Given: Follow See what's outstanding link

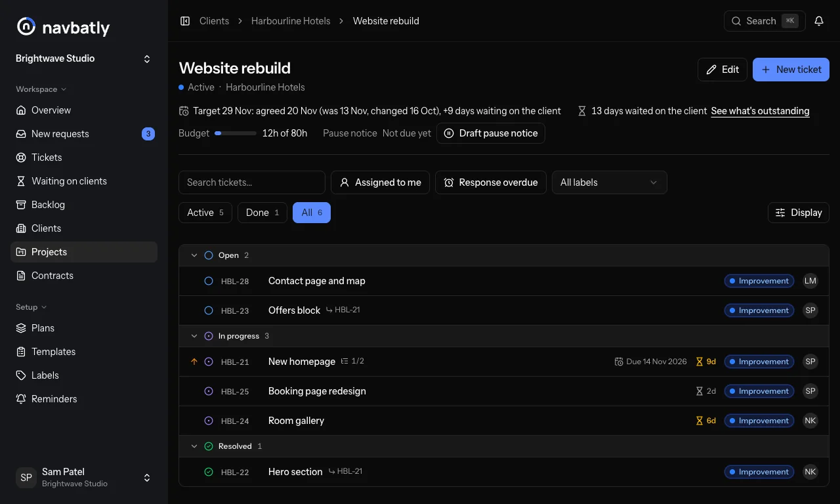Looking at the screenshot, I should pos(760,111).
